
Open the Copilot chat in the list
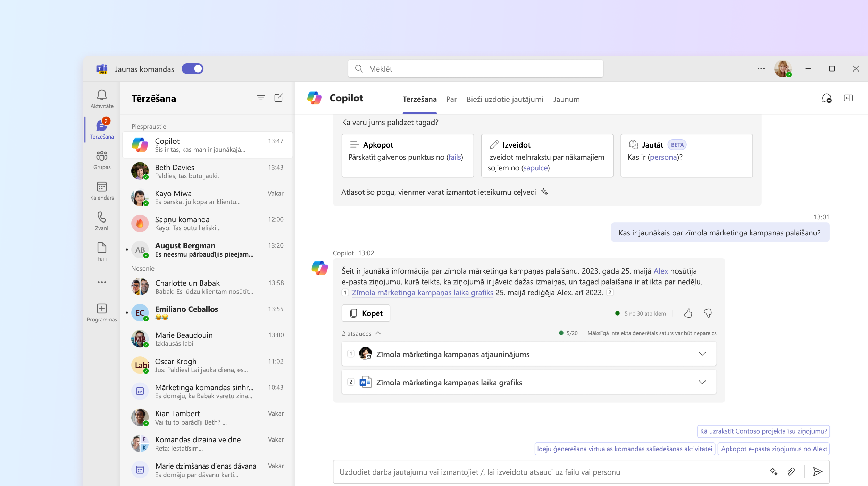point(208,145)
